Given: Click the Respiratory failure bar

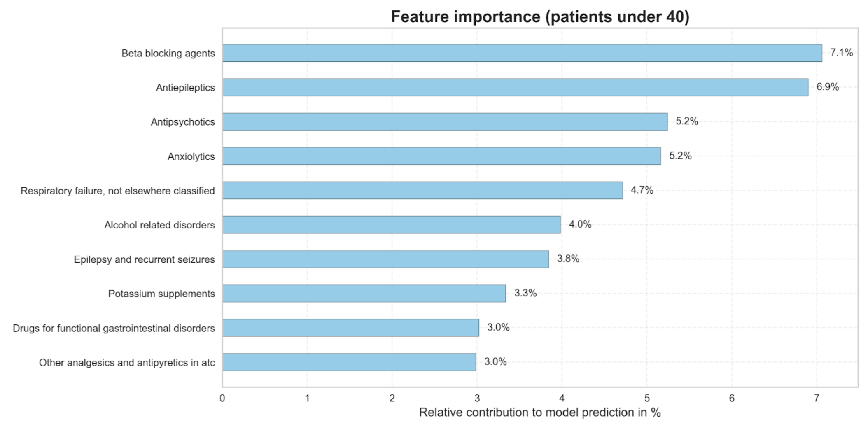Looking at the screenshot, I should pos(422,190).
